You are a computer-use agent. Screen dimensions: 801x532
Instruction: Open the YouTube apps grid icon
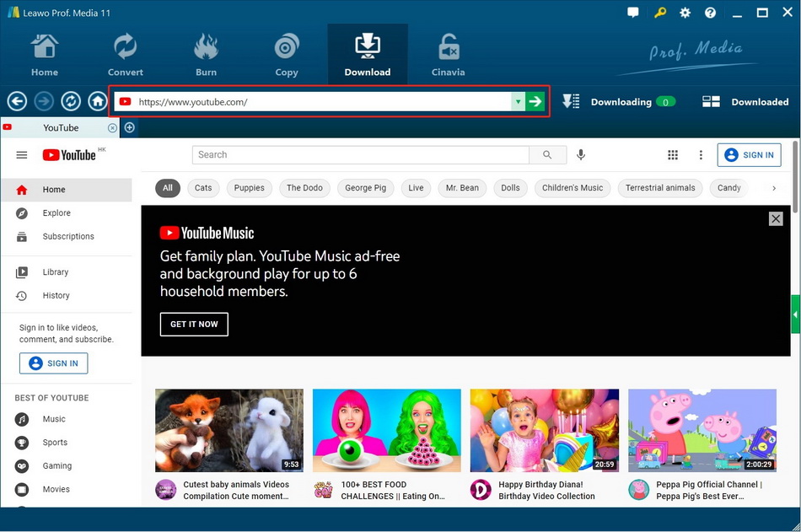click(673, 155)
